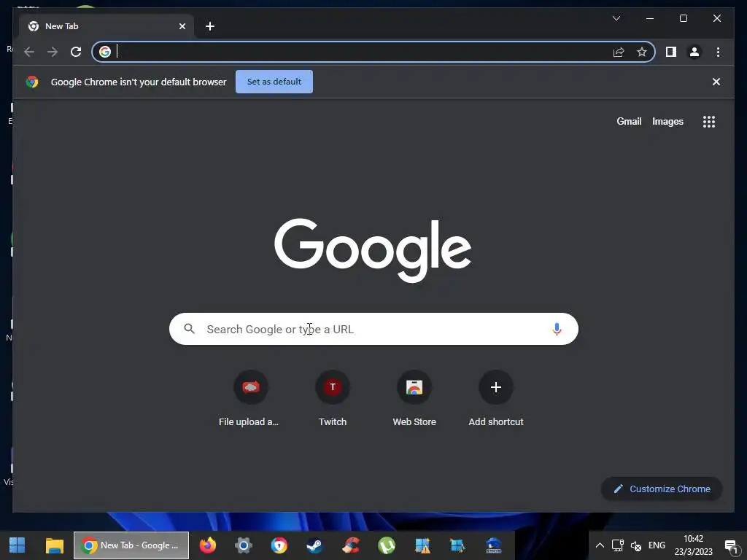Open the File upload shortcut

pyautogui.click(x=250, y=399)
